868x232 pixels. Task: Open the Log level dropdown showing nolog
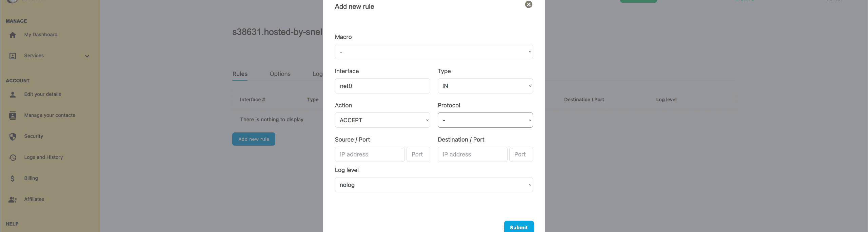[433, 185]
